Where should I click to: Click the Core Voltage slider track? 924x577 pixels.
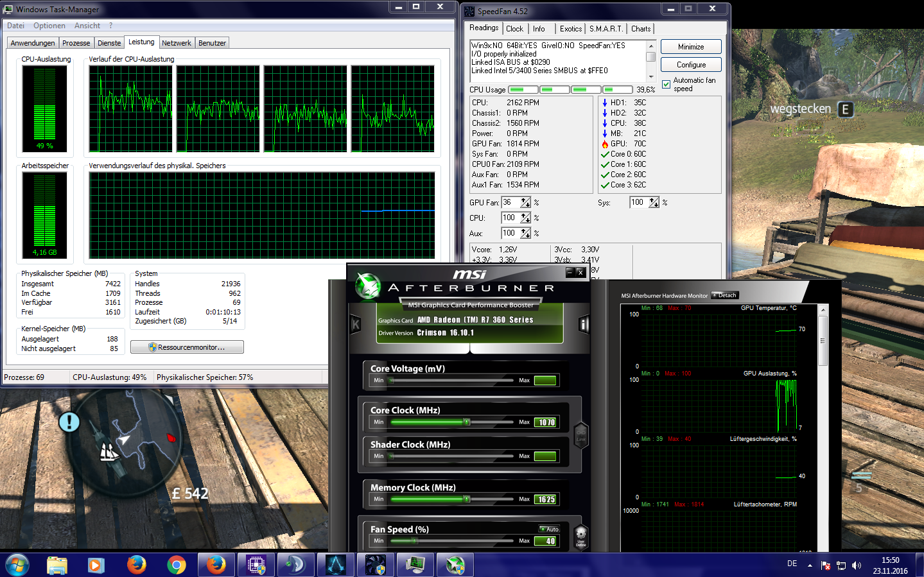pyautogui.click(x=453, y=381)
